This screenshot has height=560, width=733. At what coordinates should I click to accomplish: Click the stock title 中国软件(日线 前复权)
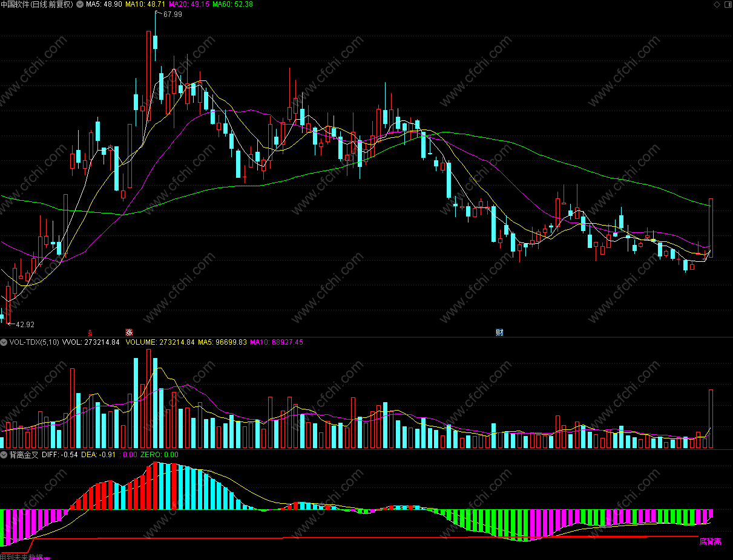(37, 4)
